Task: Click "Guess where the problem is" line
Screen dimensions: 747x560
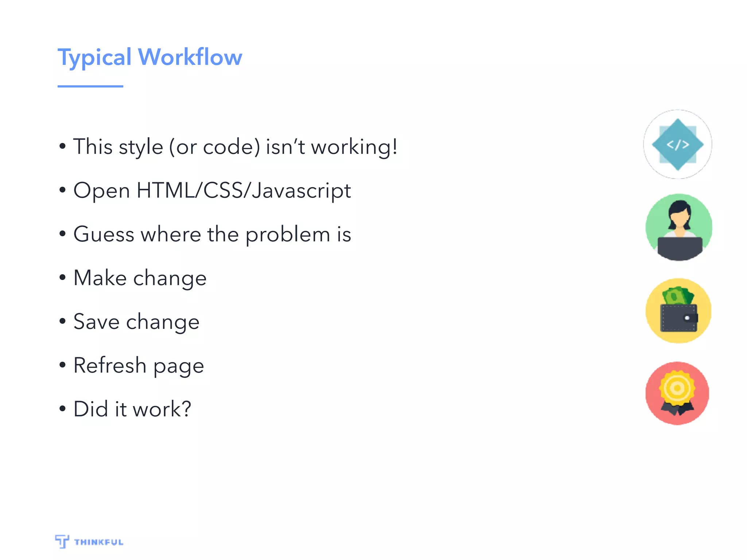Action: pyautogui.click(x=205, y=234)
